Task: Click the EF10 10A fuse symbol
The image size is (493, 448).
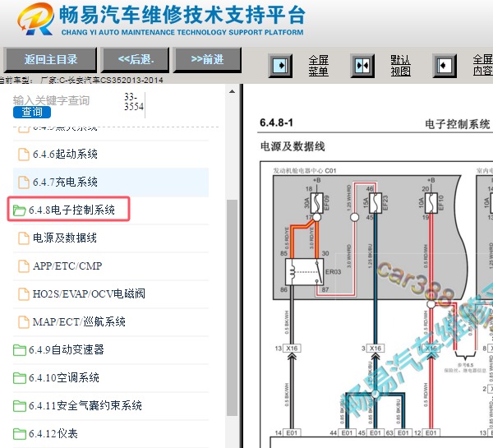Action: (431, 202)
